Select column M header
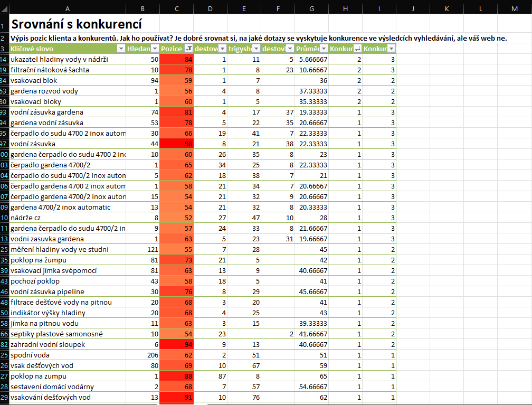 click(x=515, y=9)
